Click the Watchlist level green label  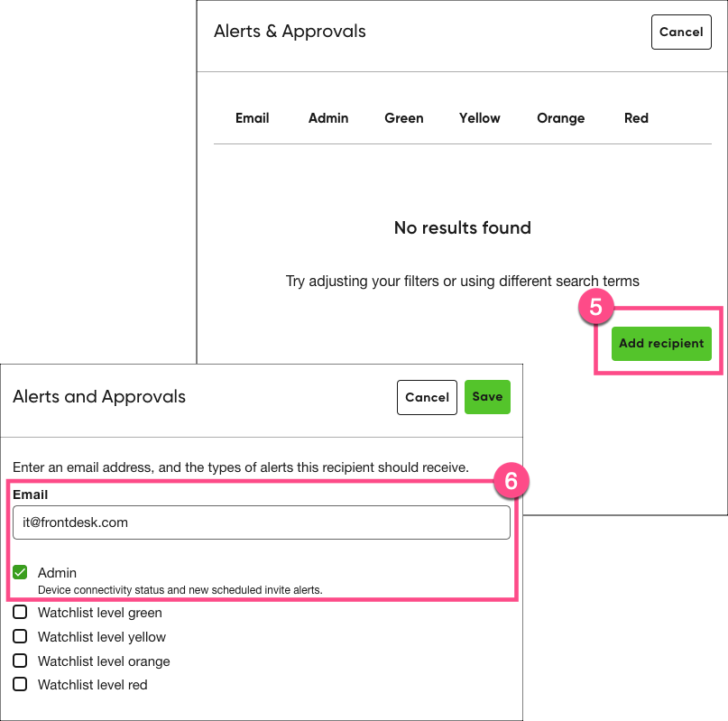100,613
